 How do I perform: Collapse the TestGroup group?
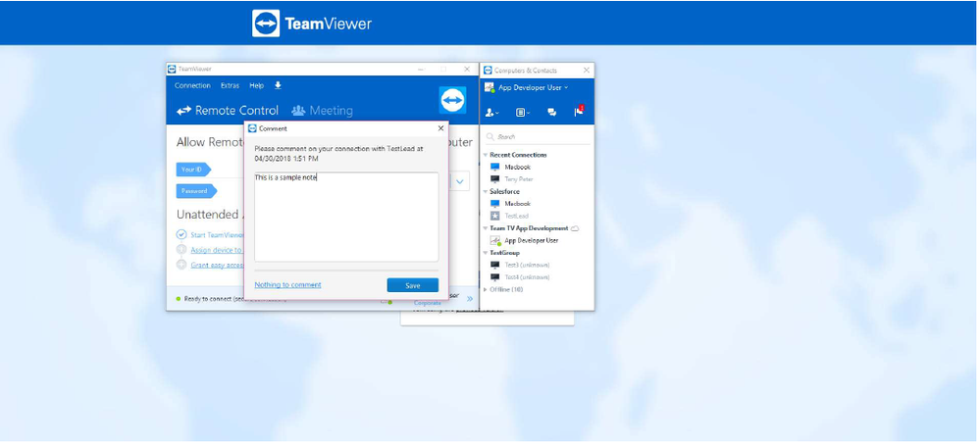coord(486,253)
